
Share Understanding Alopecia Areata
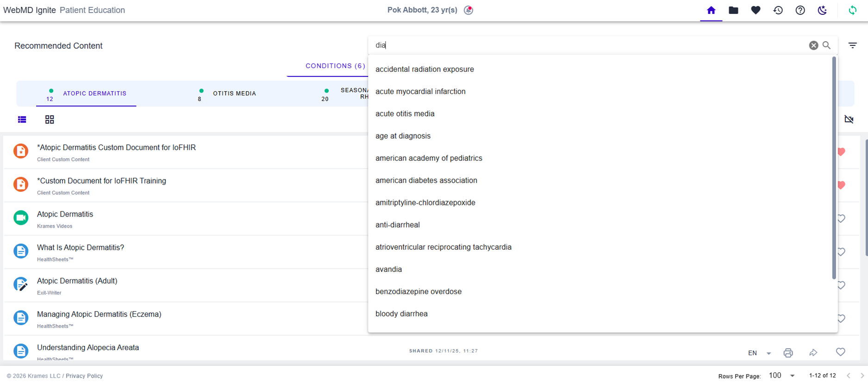pyautogui.click(x=813, y=352)
